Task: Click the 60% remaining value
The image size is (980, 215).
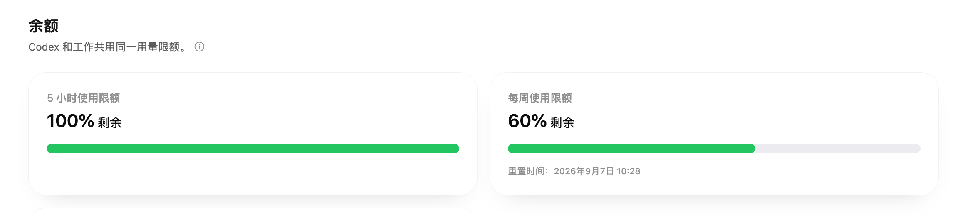Action: [x=527, y=121]
